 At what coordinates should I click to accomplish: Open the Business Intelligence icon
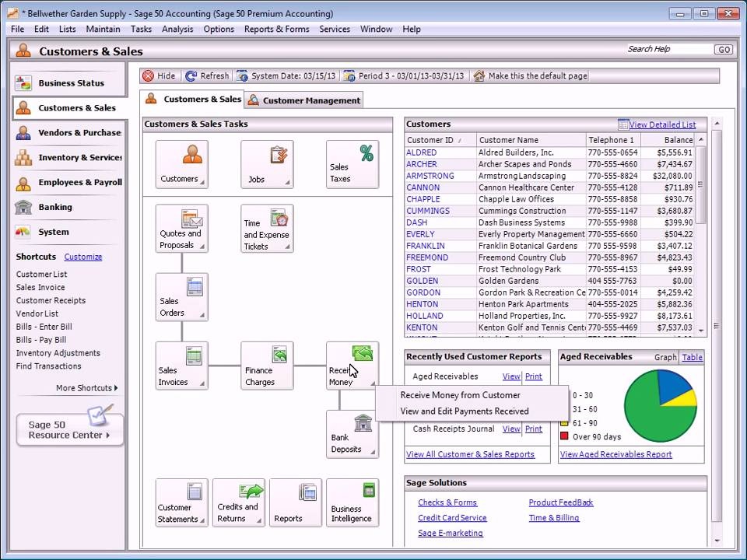point(352,503)
